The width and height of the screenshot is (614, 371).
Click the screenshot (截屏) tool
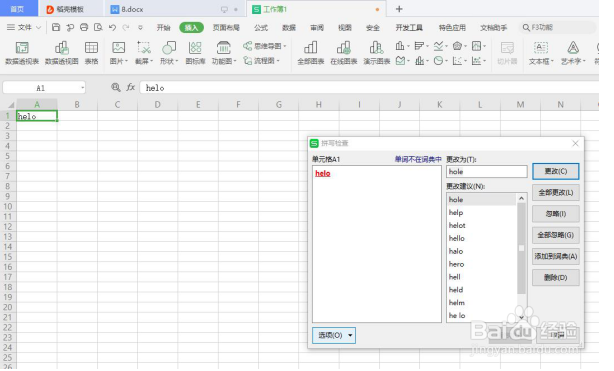(x=144, y=53)
